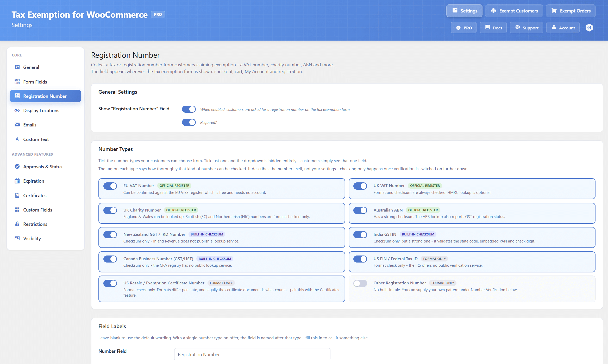This screenshot has width=608, height=364.
Task: Click the PRO header button
Action: (x=463, y=28)
